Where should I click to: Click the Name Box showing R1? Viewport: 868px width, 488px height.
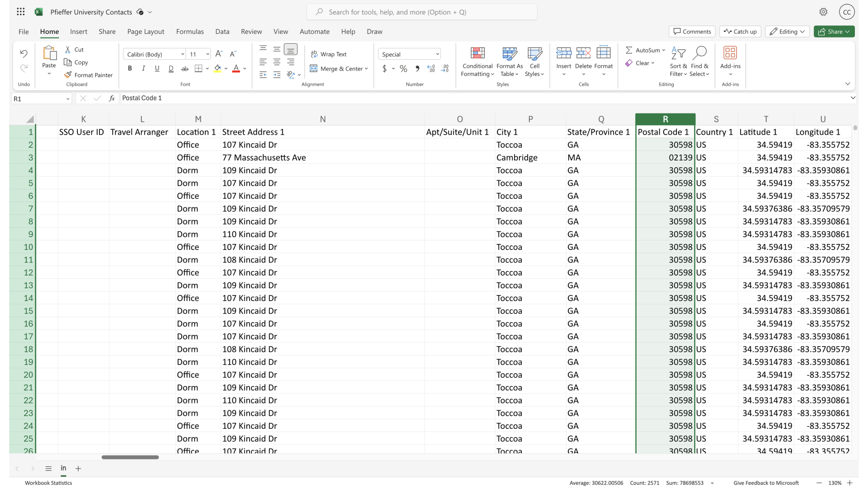38,99
